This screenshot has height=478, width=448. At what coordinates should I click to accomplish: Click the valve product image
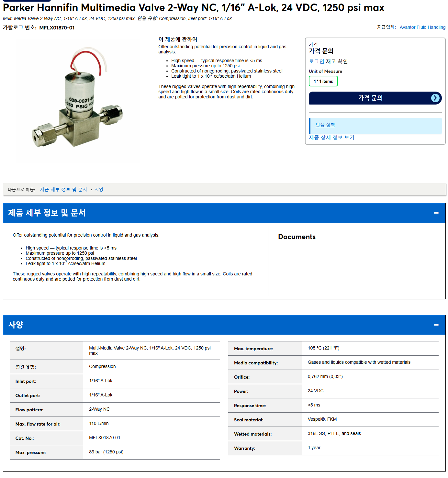click(x=78, y=97)
